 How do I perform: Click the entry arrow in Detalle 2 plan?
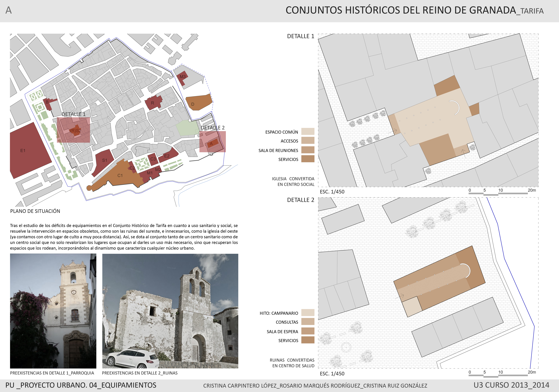(399, 297)
